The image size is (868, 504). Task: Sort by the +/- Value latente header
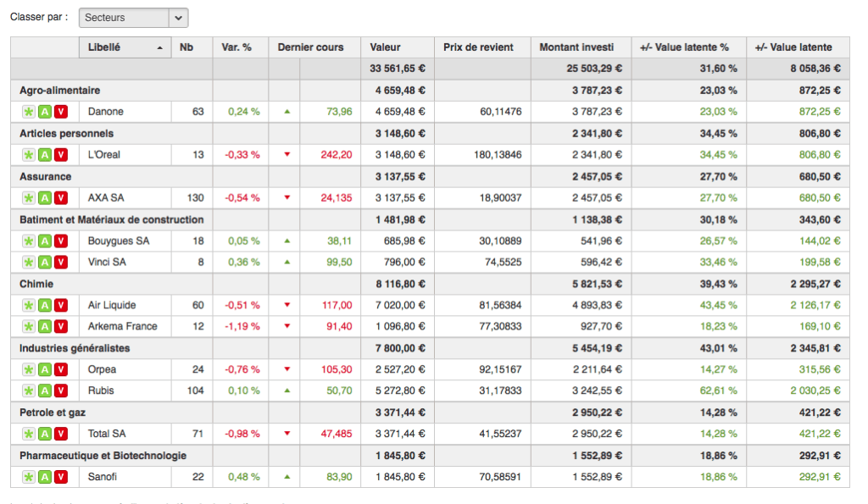798,47
